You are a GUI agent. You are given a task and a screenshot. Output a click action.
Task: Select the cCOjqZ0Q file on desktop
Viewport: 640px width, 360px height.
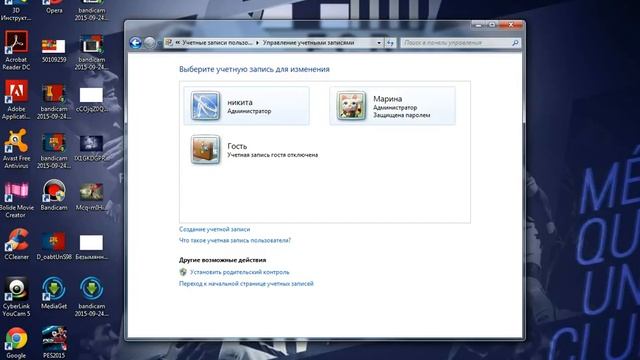(x=91, y=99)
